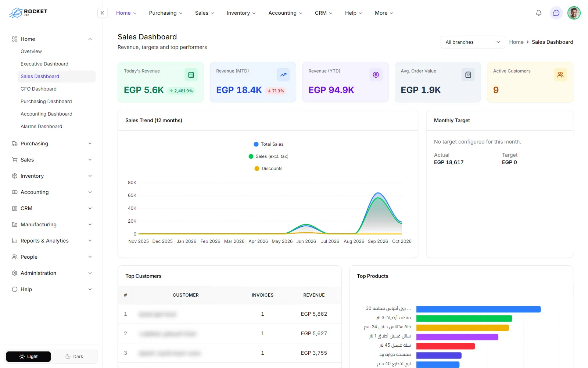Click the Rocket ERP logo
Viewport: 588px width, 368px height.
coord(28,13)
